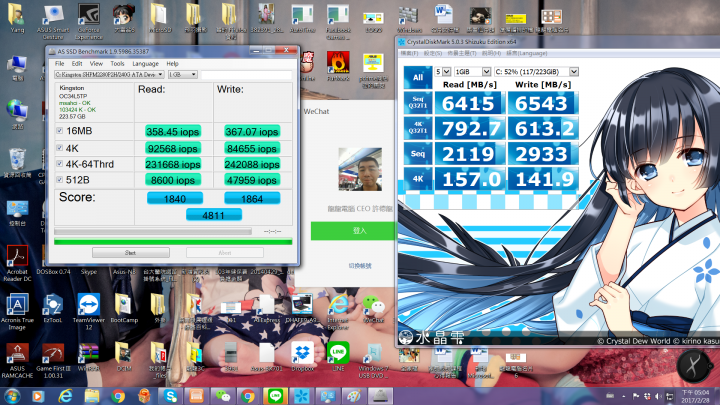Launch EzTool desktop shortcut
The image size is (720, 405).
pos(52,309)
